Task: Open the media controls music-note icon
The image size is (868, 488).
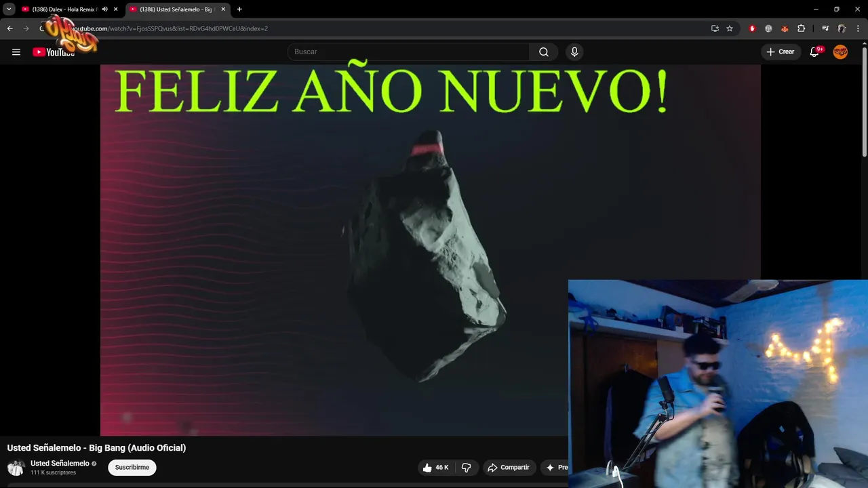Action: [x=825, y=28]
